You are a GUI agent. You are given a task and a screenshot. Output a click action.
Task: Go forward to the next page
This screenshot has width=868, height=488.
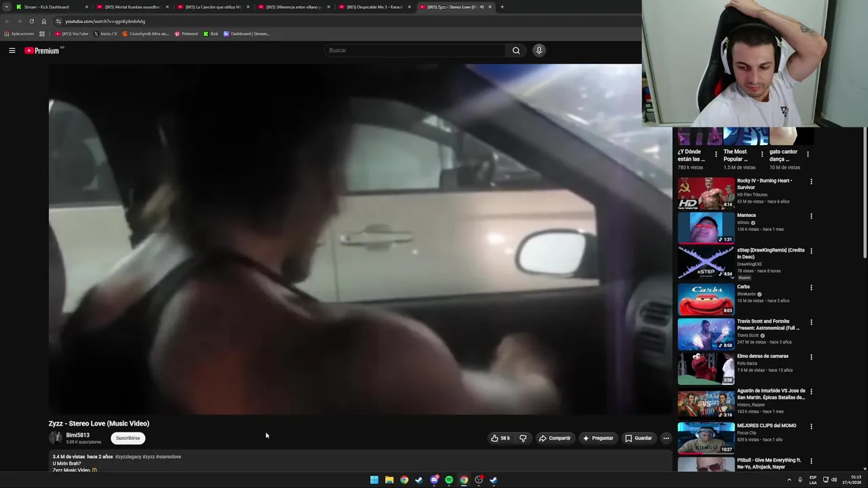point(20,21)
